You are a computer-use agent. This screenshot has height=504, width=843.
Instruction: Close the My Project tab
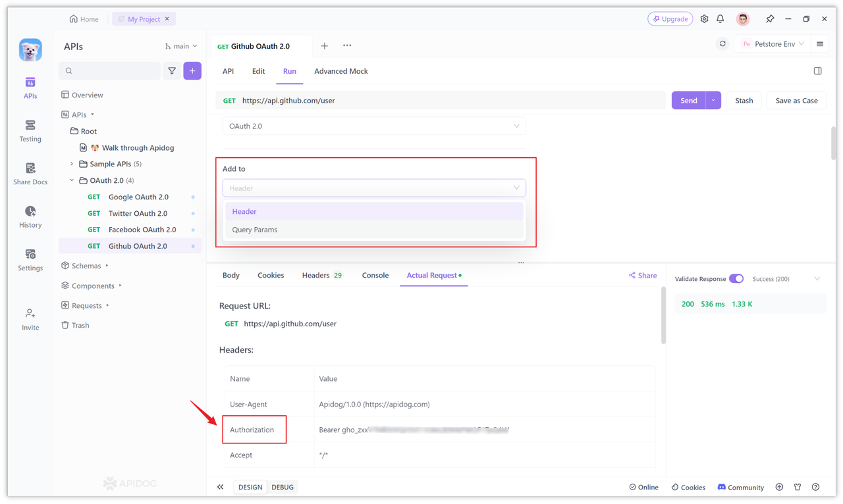pos(167,19)
